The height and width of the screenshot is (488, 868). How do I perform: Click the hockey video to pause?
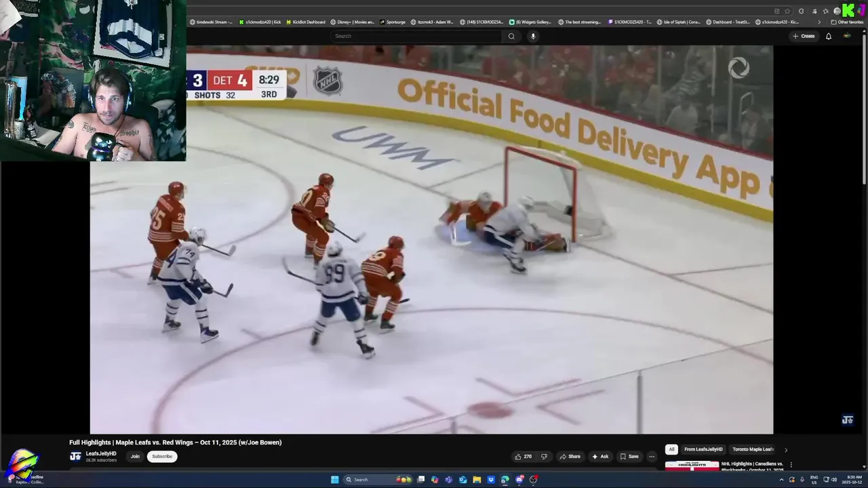[x=431, y=239]
